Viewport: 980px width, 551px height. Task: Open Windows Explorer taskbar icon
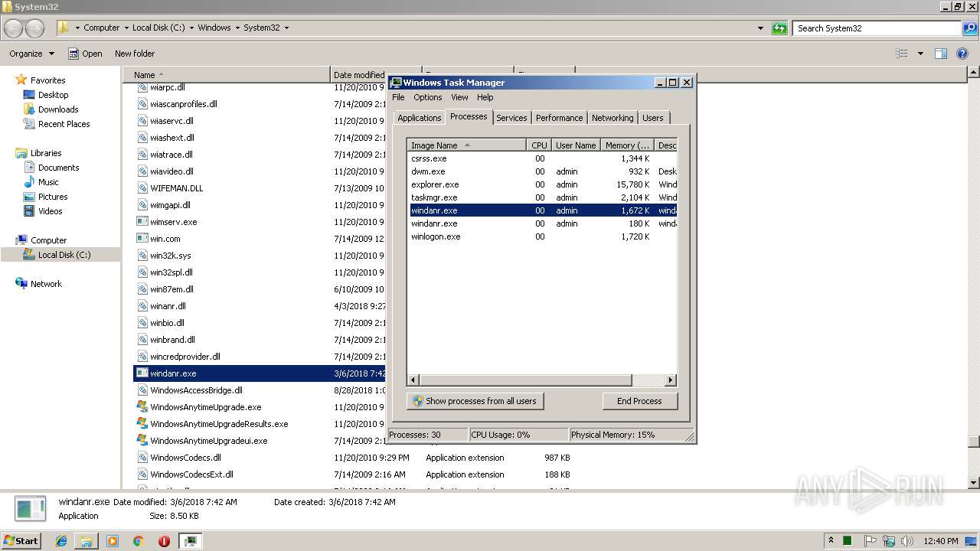point(87,541)
